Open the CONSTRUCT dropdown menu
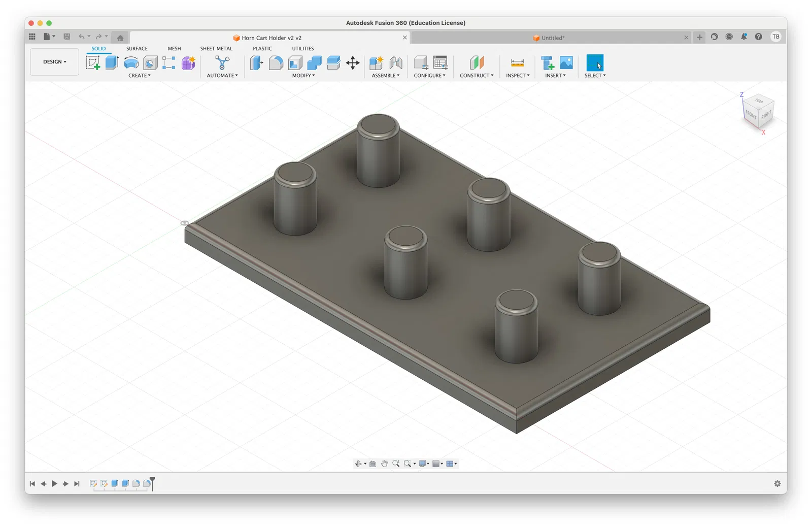Screen dimensions: 812x527 click(477, 76)
